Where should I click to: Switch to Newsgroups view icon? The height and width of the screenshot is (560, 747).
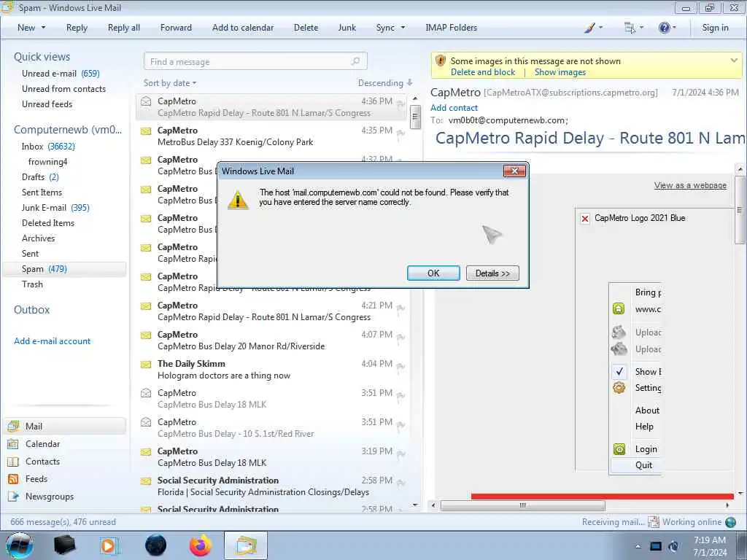coord(13,496)
